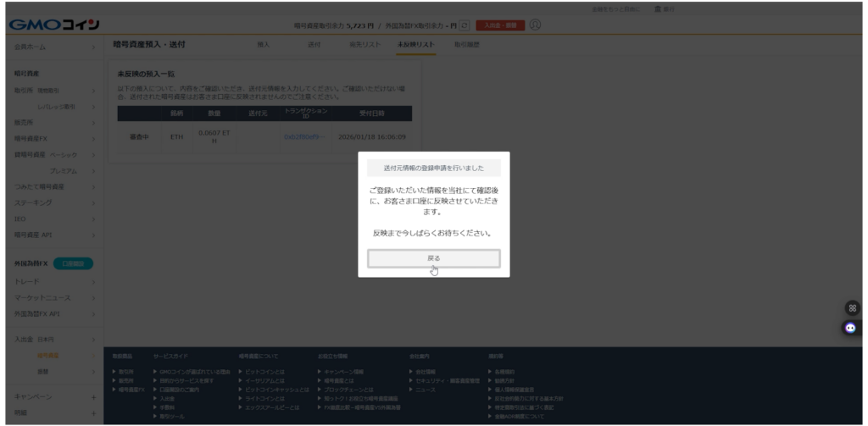
Task: Expand the 明細 plus expander
Action: (93, 412)
